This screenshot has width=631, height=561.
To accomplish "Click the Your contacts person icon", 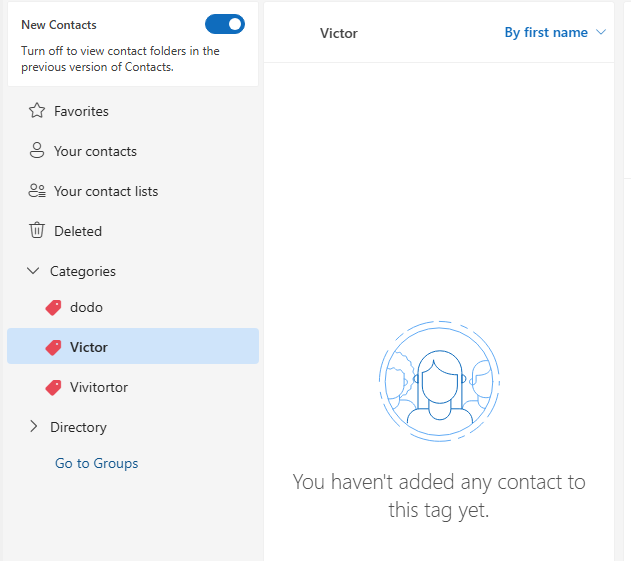I will (37, 151).
